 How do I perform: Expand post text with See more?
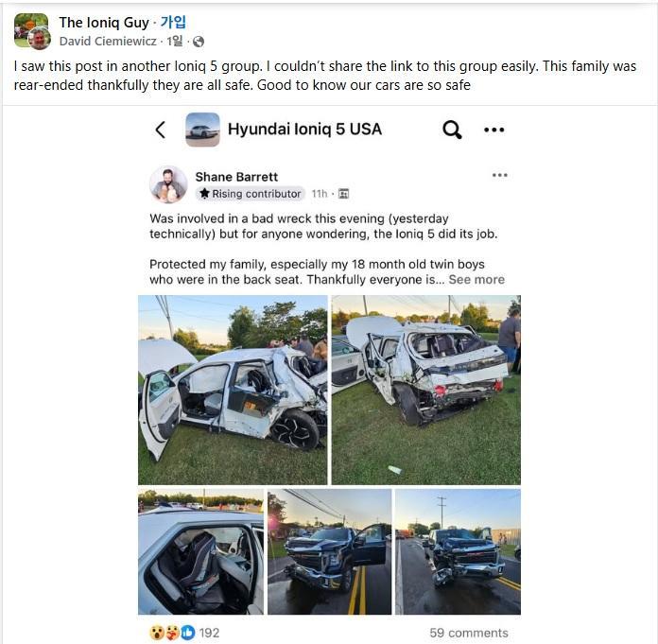click(x=476, y=280)
